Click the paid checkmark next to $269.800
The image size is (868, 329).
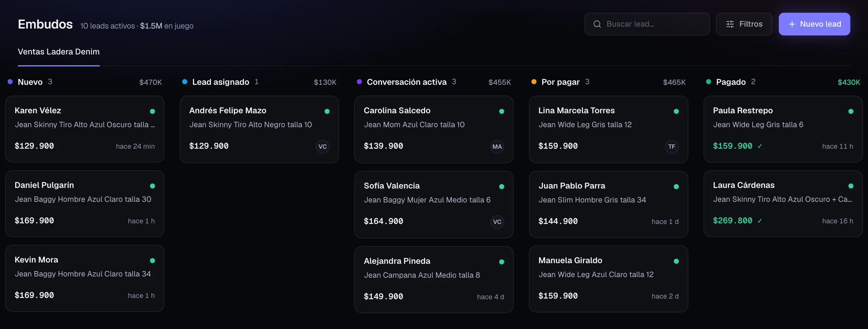[759, 221]
